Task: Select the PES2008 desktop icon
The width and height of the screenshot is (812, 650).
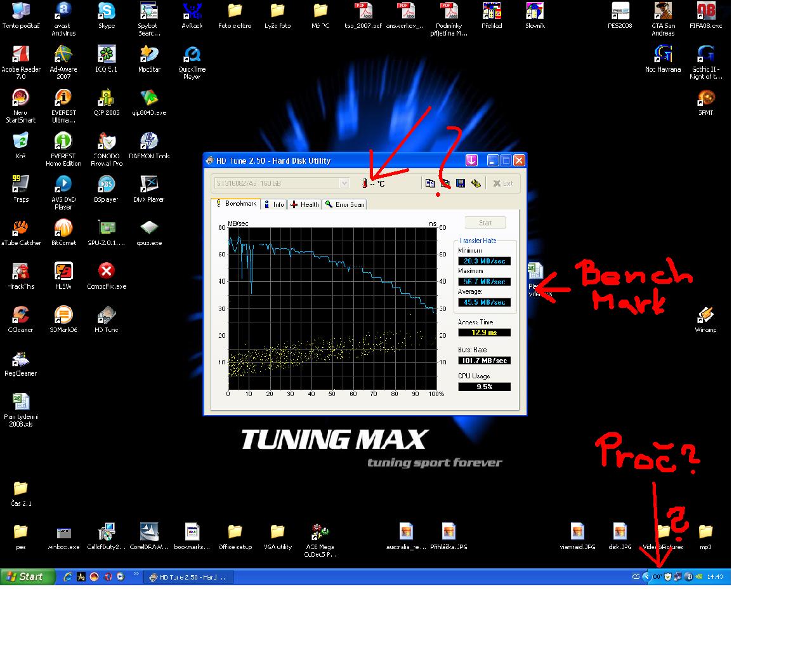Action: pyautogui.click(x=620, y=16)
